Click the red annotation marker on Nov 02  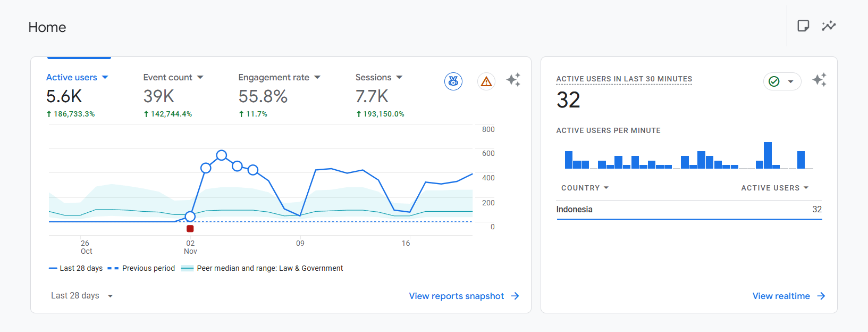190,229
